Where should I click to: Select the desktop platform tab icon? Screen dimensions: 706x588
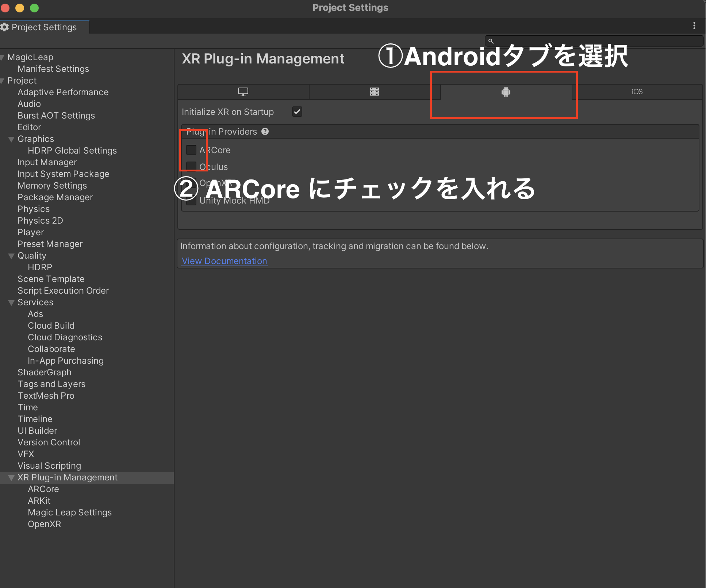point(243,92)
